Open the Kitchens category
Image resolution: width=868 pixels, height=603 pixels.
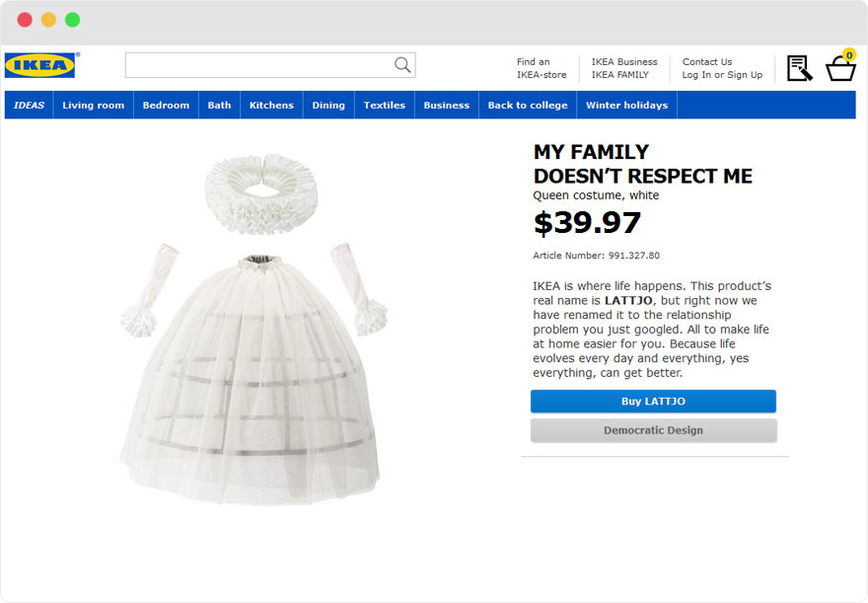tap(272, 106)
